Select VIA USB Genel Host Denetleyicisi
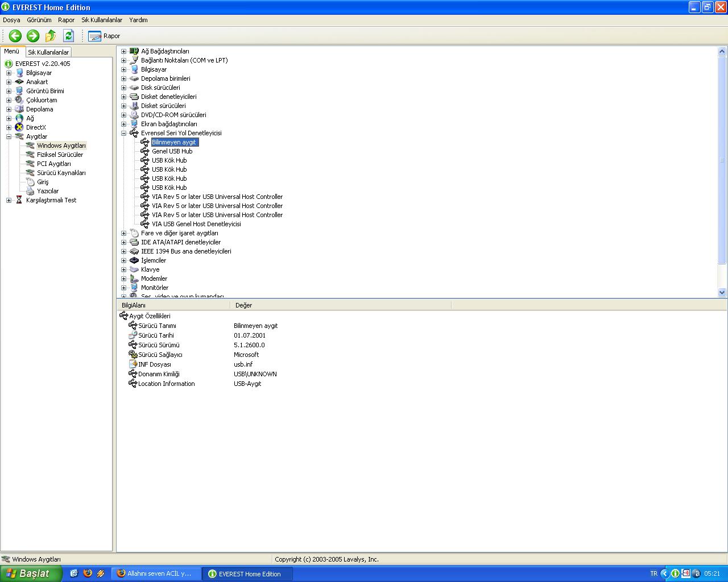Screen dimensions: 728x582 click(x=196, y=224)
